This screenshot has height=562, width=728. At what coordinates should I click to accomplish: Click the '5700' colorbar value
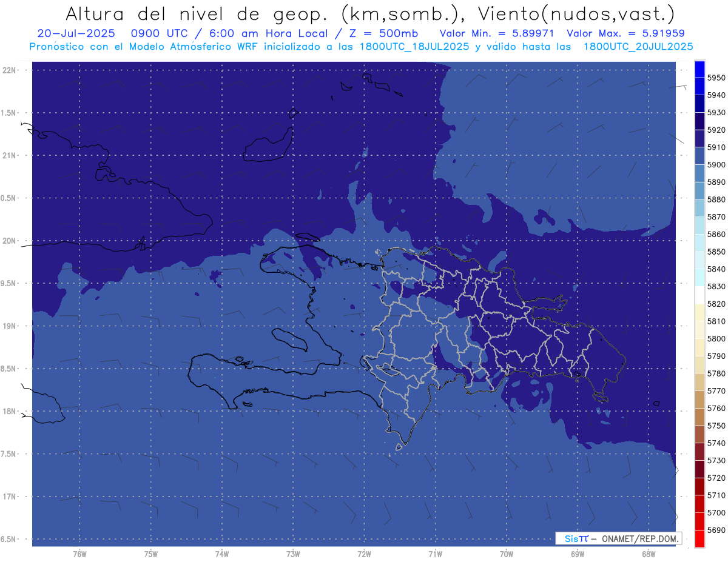point(716,512)
